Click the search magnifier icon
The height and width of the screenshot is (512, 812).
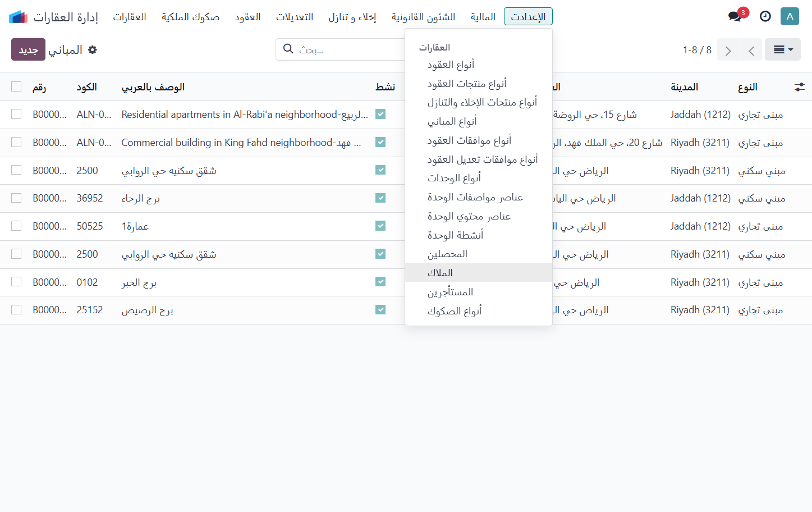pyautogui.click(x=288, y=49)
